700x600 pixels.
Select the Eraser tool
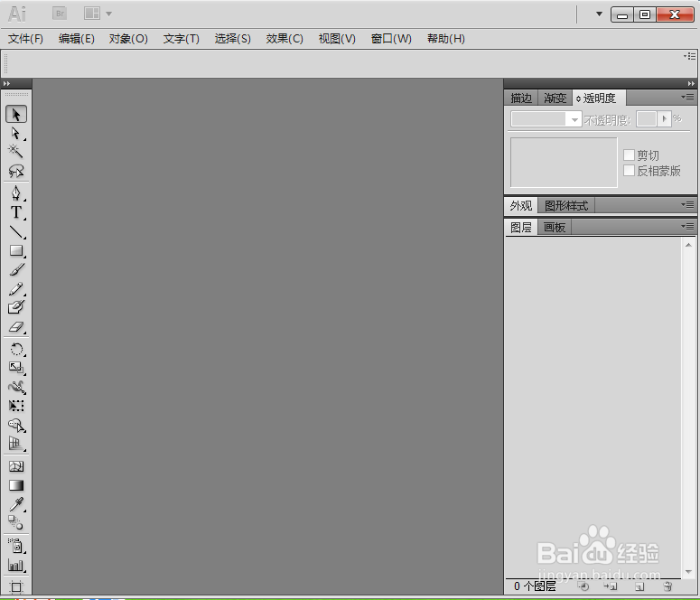(16, 327)
